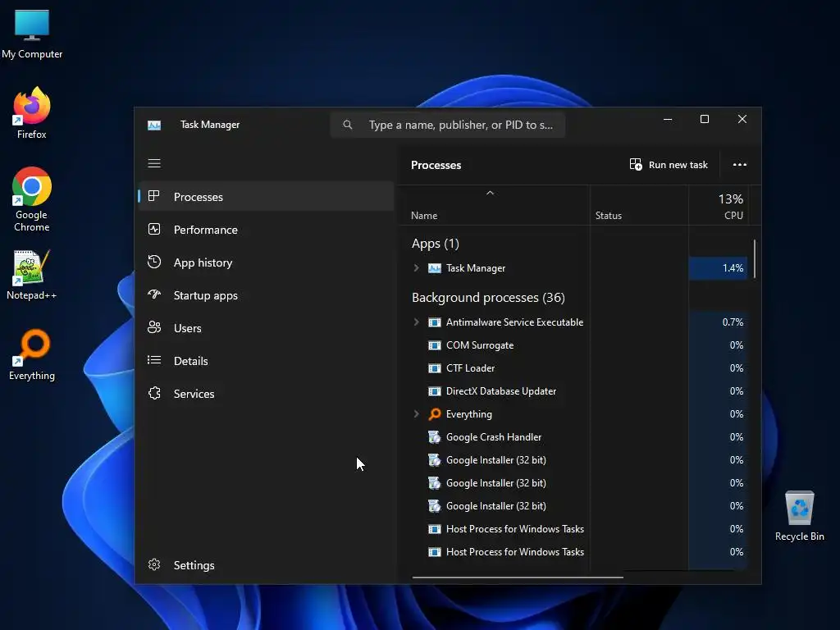
Task: Click the App history clock icon
Action: (x=153, y=262)
